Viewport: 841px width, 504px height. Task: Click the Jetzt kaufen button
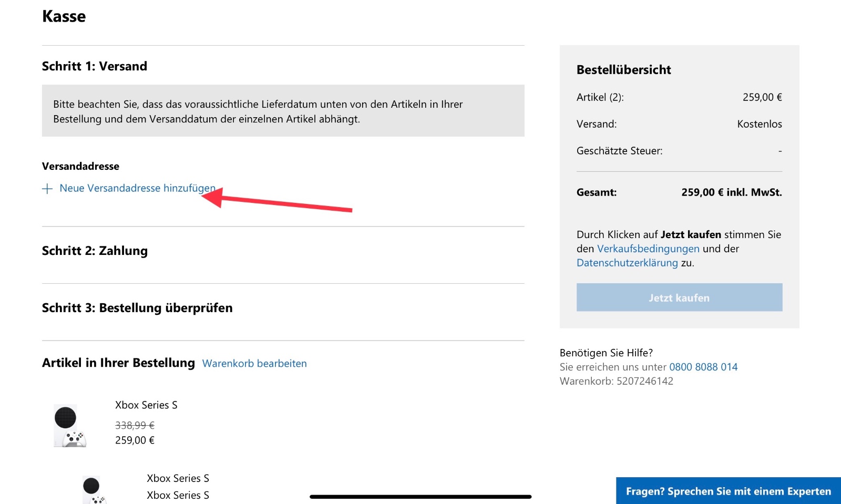tap(679, 297)
